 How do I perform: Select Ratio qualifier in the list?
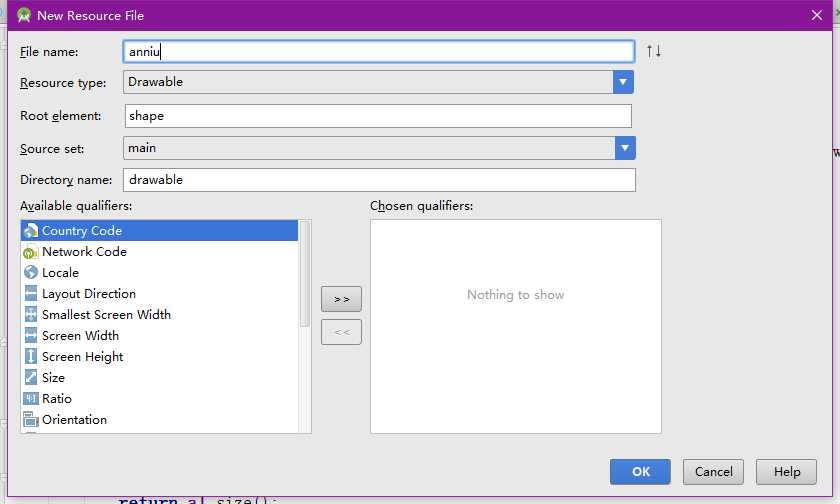coord(159,398)
